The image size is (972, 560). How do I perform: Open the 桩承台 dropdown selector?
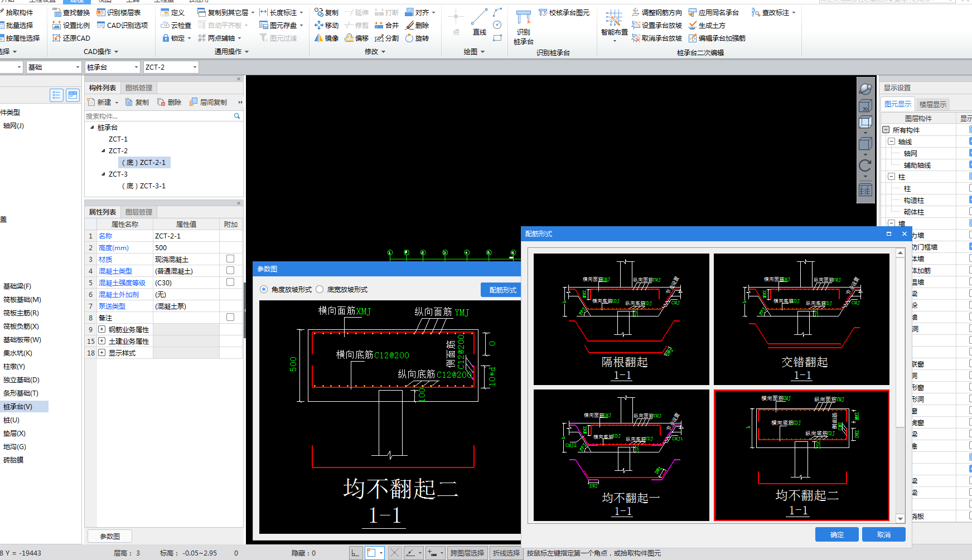[x=112, y=67]
